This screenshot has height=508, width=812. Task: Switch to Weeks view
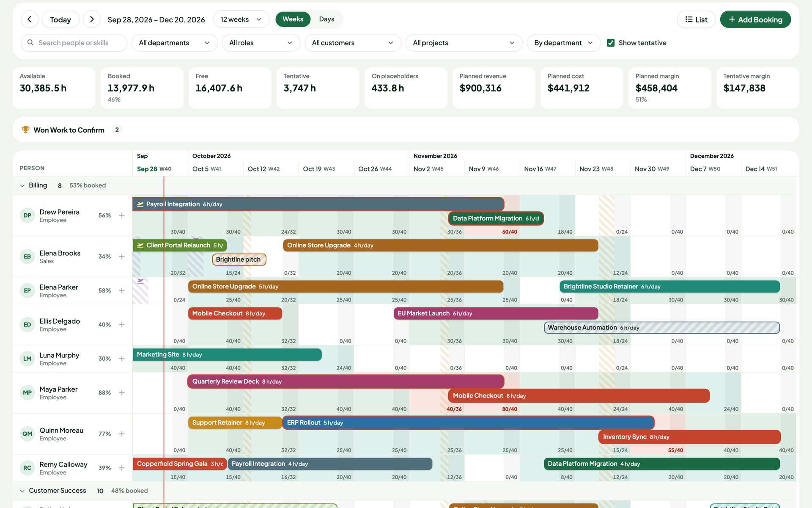pos(293,19)
